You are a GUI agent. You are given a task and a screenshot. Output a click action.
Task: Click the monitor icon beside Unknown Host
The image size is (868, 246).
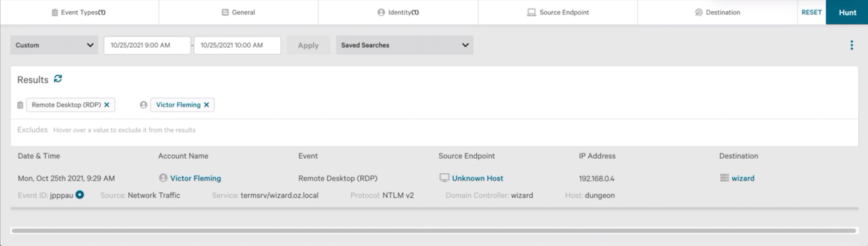coord(444,178)
